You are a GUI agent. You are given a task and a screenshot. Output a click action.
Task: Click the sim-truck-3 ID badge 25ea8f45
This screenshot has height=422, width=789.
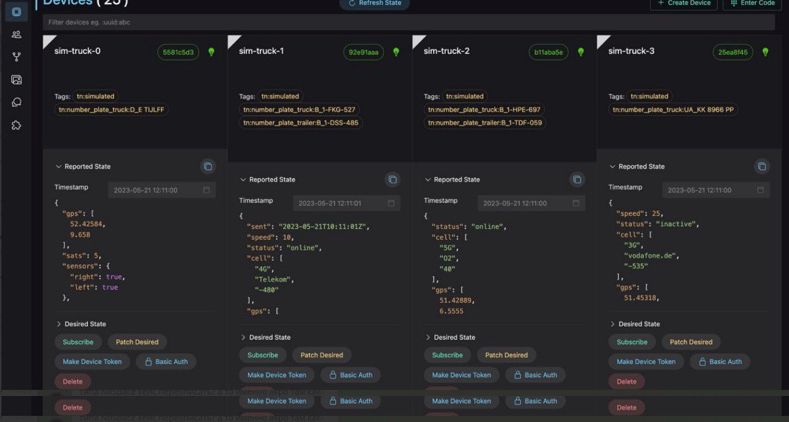click(733, 52)
